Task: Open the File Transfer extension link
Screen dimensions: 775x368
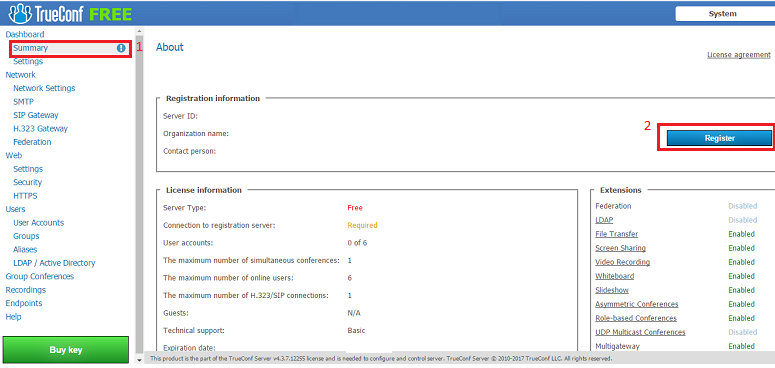Action: tap(616, 234)
